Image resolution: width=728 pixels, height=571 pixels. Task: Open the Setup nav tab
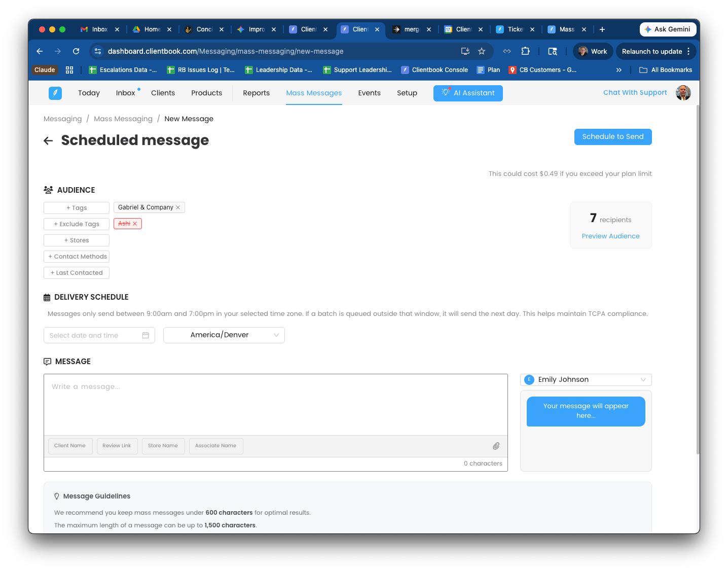(x=407, y=93)
